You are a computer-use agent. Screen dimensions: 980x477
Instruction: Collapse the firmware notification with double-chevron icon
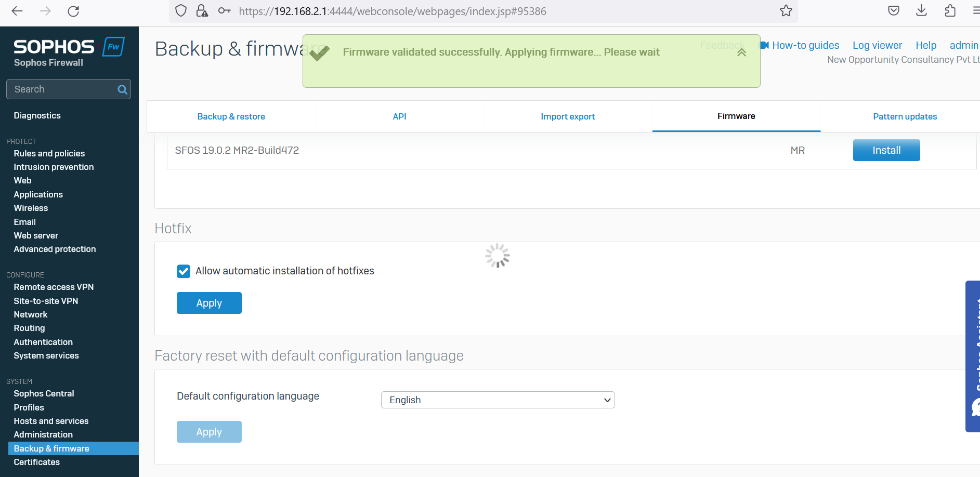741,52
